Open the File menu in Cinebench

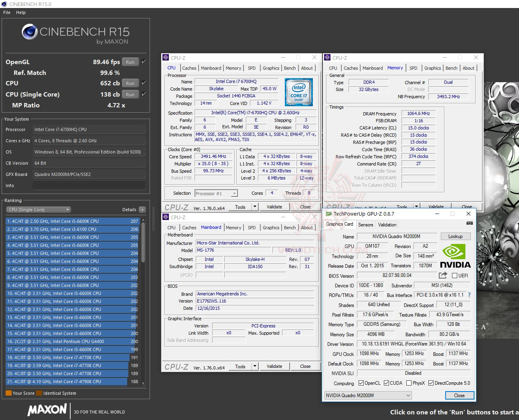click(7, 12)
